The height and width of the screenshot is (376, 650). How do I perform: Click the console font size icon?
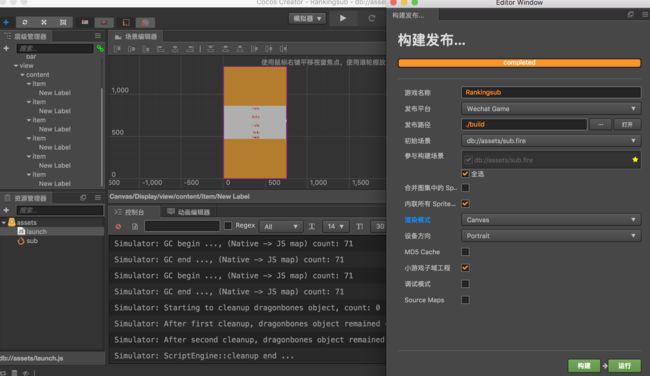tap(312, 226)
